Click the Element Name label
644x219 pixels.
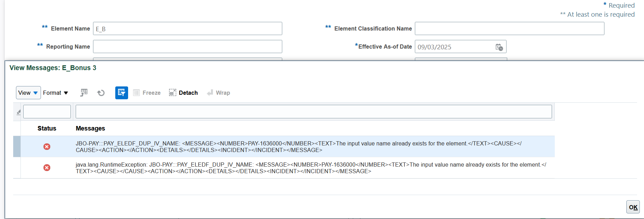click(x=70, y=28)
